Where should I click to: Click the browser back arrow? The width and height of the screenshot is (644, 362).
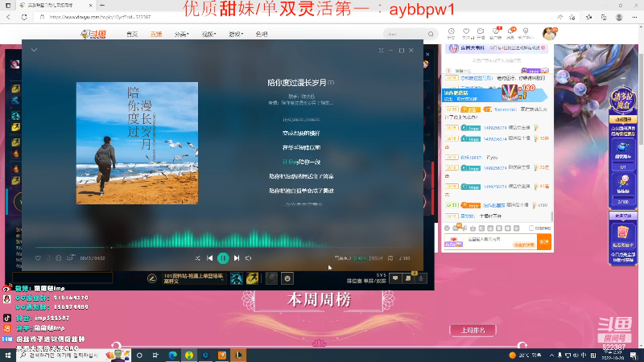[x=9, y=17]
